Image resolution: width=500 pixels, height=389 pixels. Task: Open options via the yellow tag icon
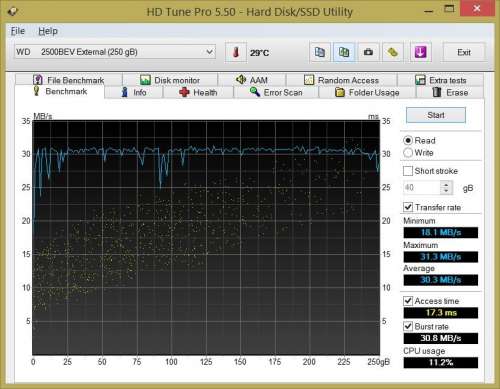[393, 52]
